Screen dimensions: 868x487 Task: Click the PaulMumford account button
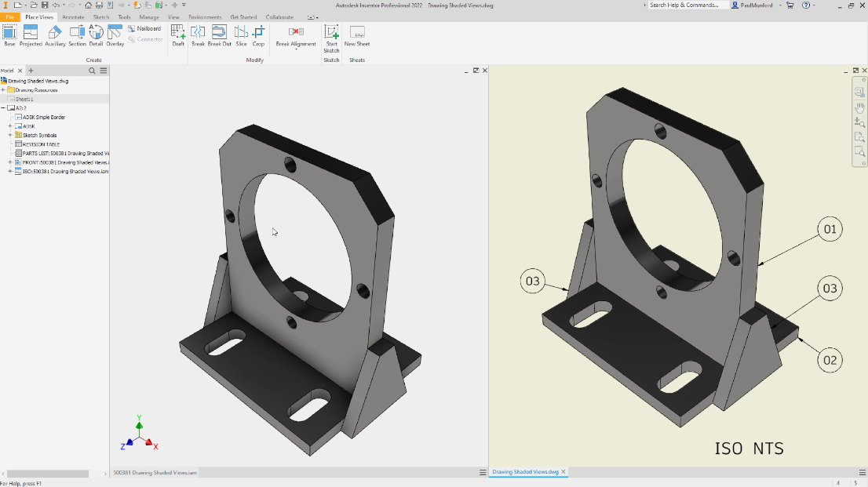click(x=757, y=5)
